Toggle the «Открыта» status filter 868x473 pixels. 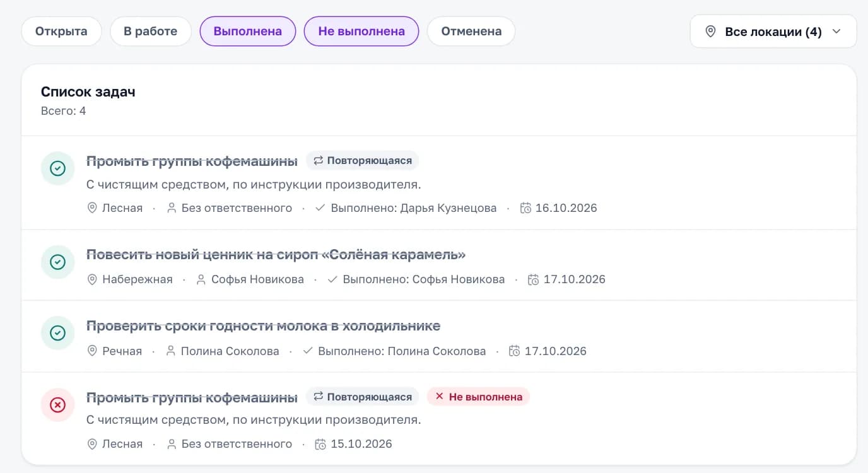pos(61,32)
